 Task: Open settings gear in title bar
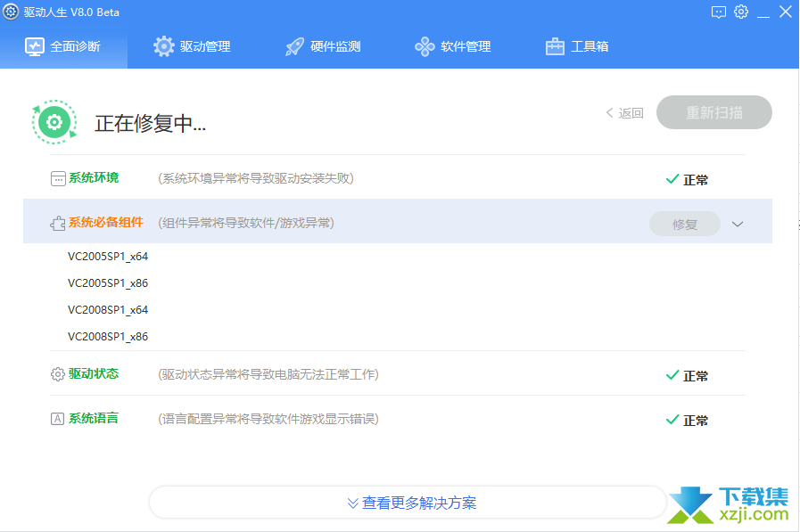(x=741, y=12)
